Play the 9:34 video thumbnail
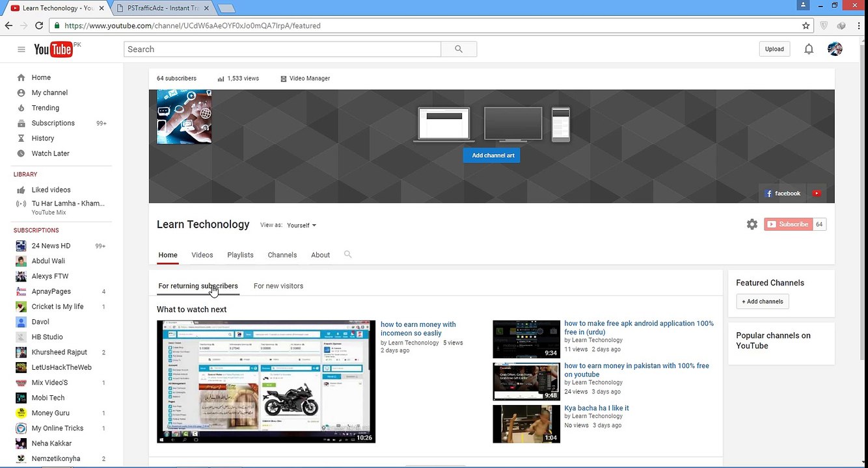Viewport: 868px width, 468px height. tap(526, 339)
